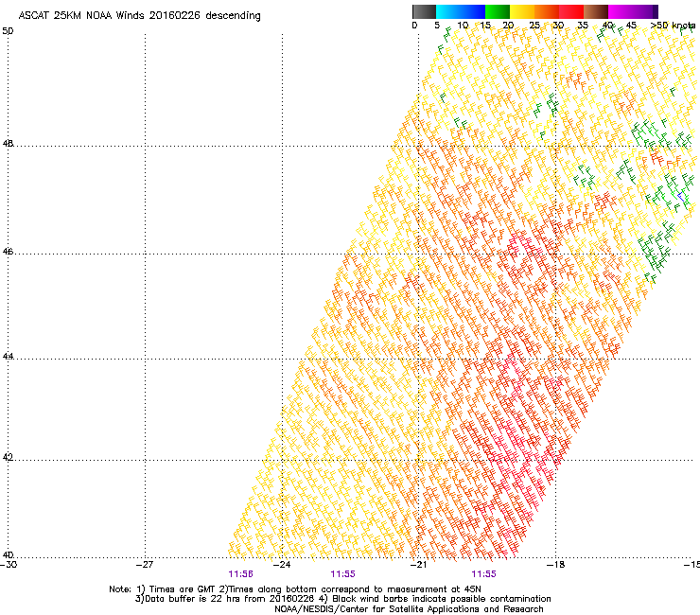Click the lone blue wind barb near right edge
700x615 pixels.
(x=681, y=196)
